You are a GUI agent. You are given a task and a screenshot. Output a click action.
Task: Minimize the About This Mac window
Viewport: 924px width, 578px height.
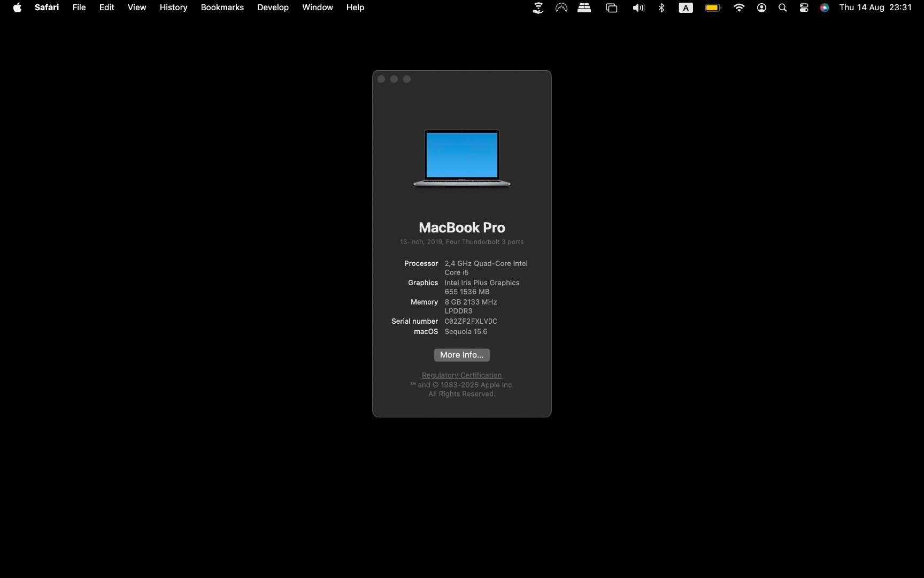pos(394,79)
